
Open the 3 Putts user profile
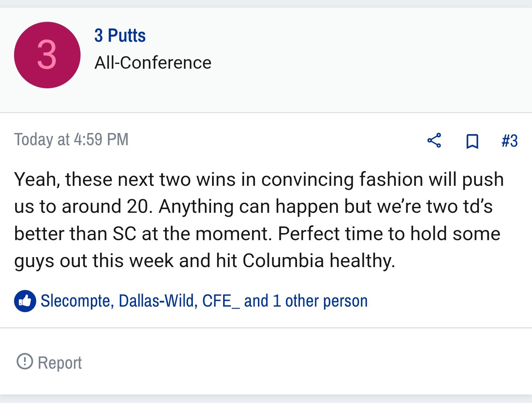120,35
